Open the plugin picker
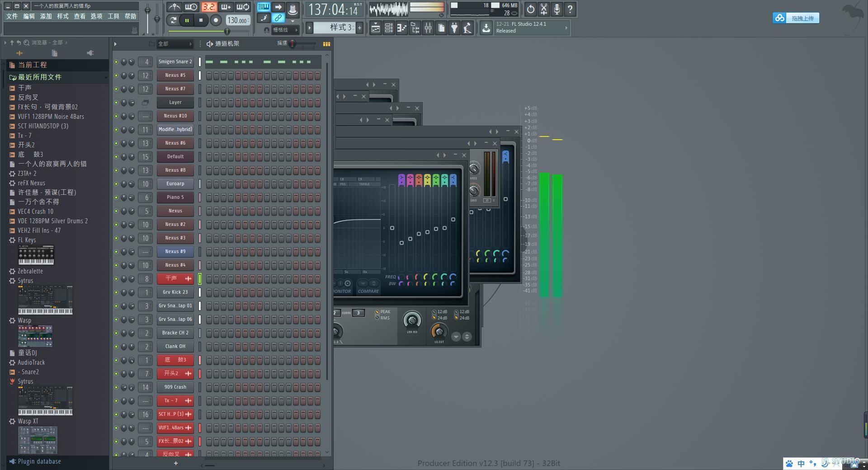This screenshot has height=470, width=868. (454, 28)
